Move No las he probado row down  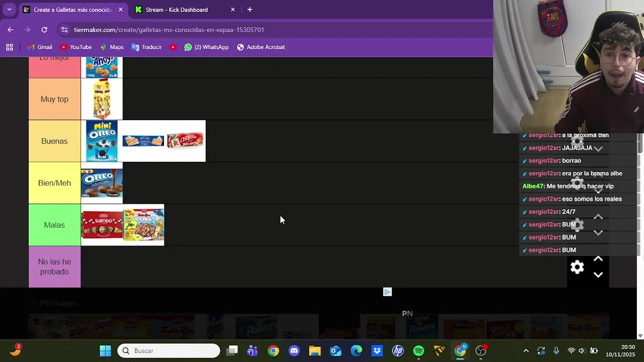click(x=598, y=275)
